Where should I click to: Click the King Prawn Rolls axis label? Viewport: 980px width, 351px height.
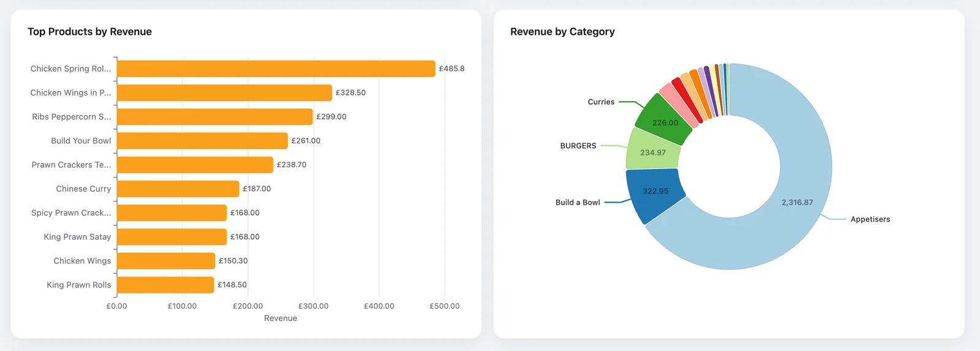pyautogui.click(x=79, y=285)
